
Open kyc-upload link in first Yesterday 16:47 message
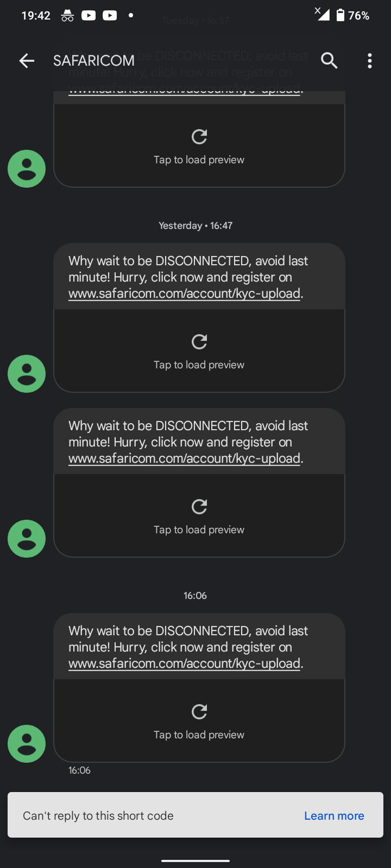tap(184, 293)
